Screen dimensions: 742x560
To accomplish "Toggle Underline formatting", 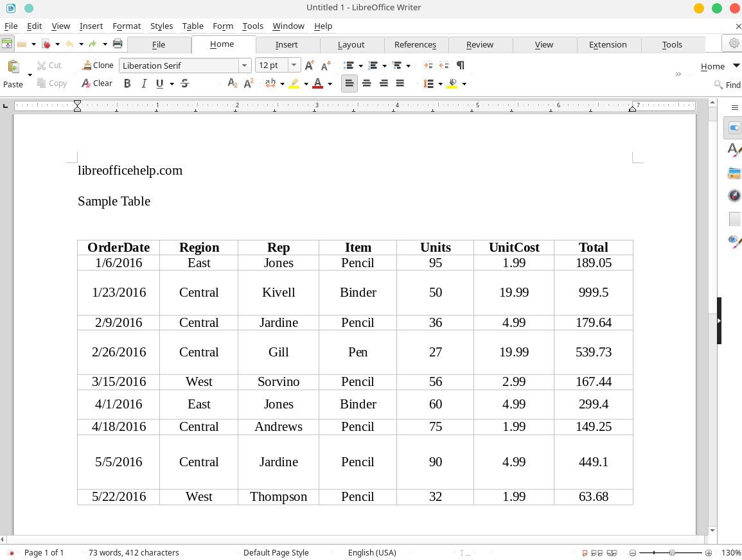I will (159, 83).
